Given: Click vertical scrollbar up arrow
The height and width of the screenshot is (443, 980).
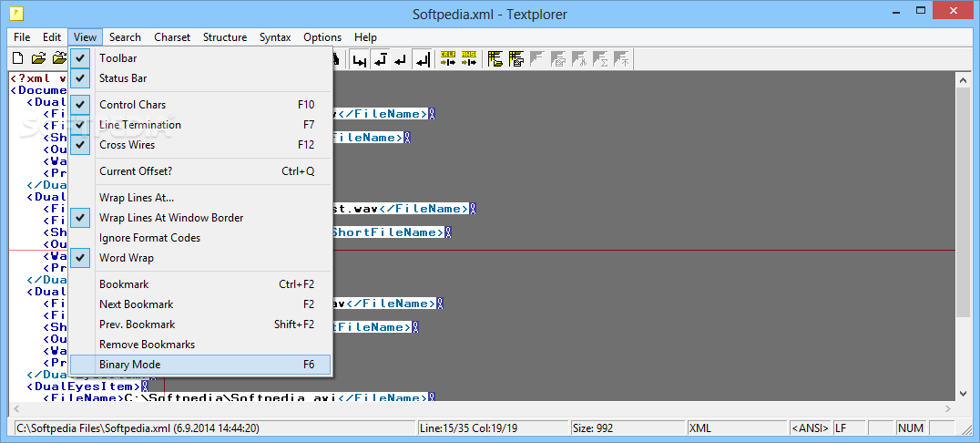Looking at the screenshot, I should point(964,78).
